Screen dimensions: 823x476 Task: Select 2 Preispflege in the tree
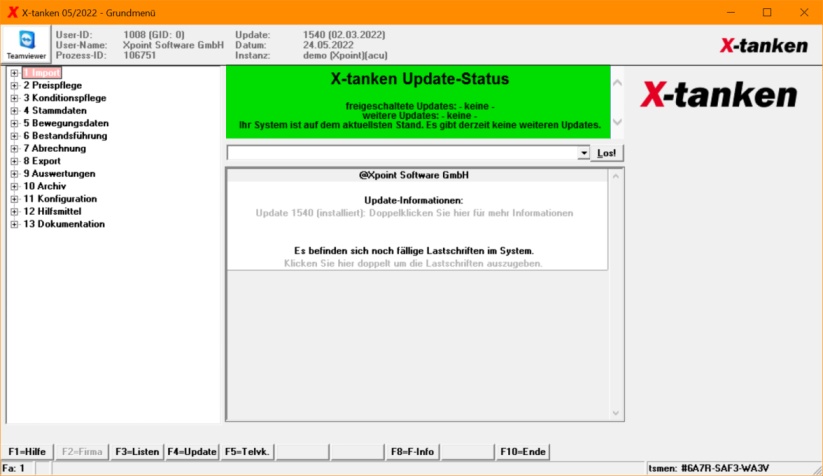click(x=52, y=86)
